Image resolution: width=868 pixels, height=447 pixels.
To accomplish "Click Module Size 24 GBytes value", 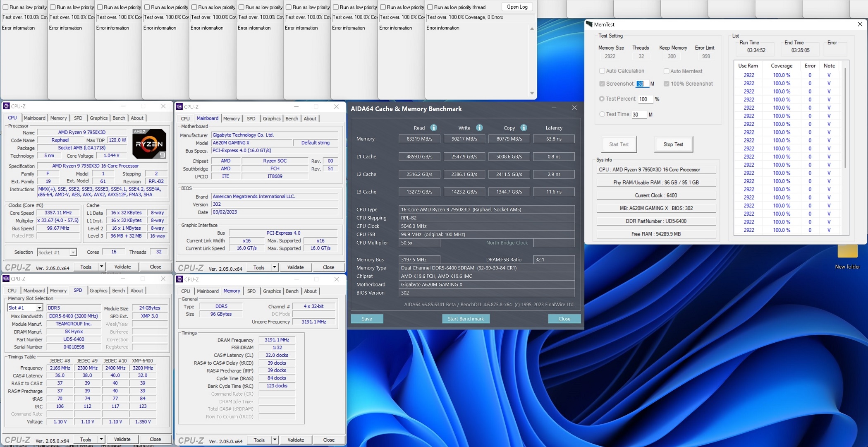I will [x=150, y=308].
